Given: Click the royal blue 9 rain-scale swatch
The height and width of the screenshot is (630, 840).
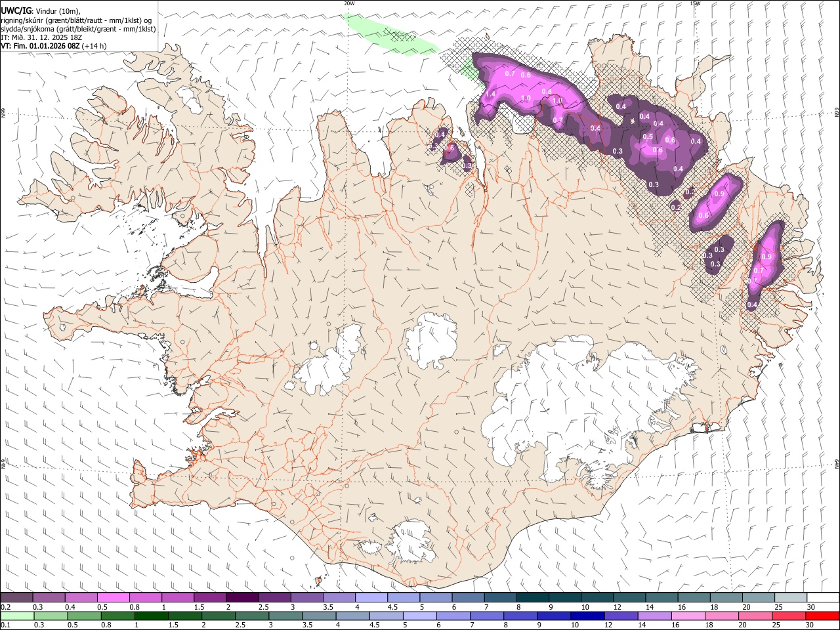Looking at the screenshot, I should pos(554,616).
